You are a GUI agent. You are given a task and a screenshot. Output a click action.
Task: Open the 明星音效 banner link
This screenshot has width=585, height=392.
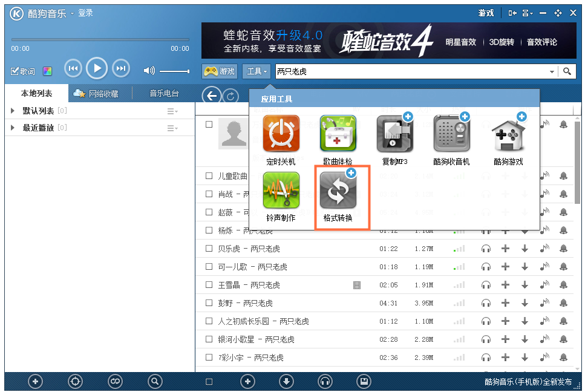pyautogui.click(x=461, y=42)
